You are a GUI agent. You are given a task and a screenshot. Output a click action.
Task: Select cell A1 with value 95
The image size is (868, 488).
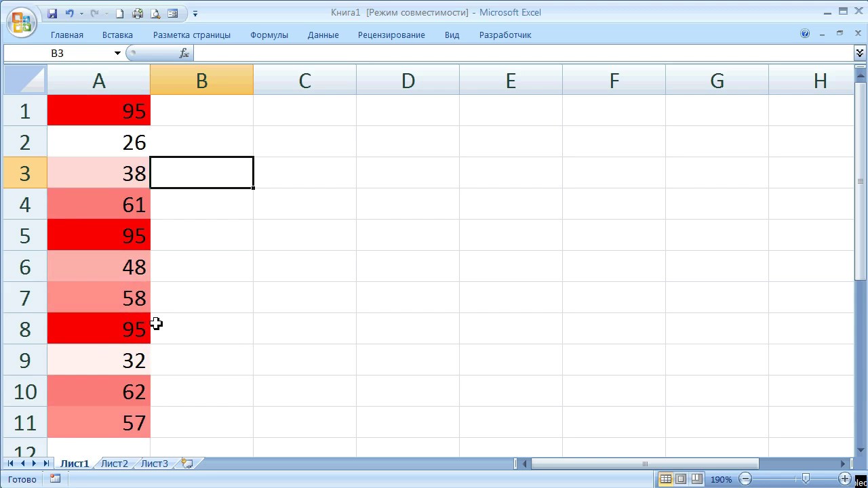(x=99, y=110)
